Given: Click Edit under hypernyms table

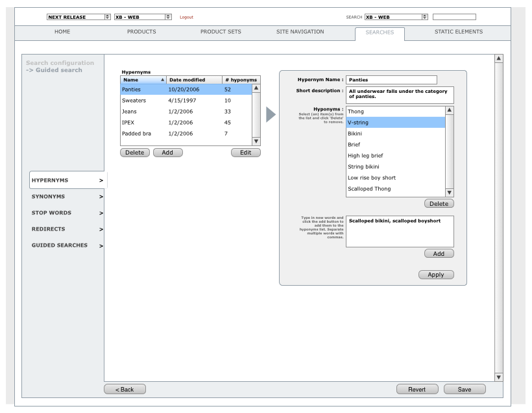Looking at the screenshot, I should click(245, 153).
